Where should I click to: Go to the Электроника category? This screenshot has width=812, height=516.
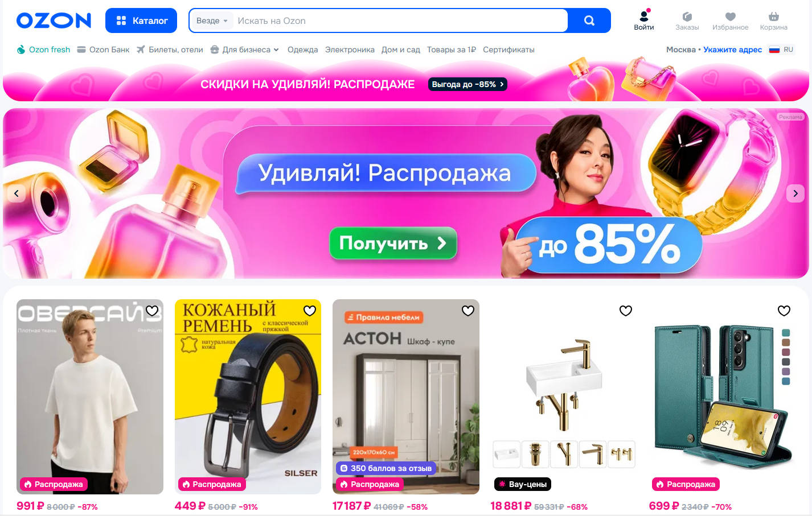[350, 49]
